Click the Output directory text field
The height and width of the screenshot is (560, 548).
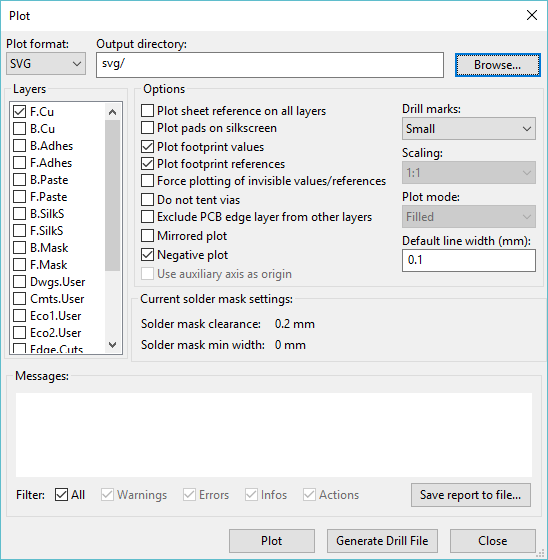[270, 65]
